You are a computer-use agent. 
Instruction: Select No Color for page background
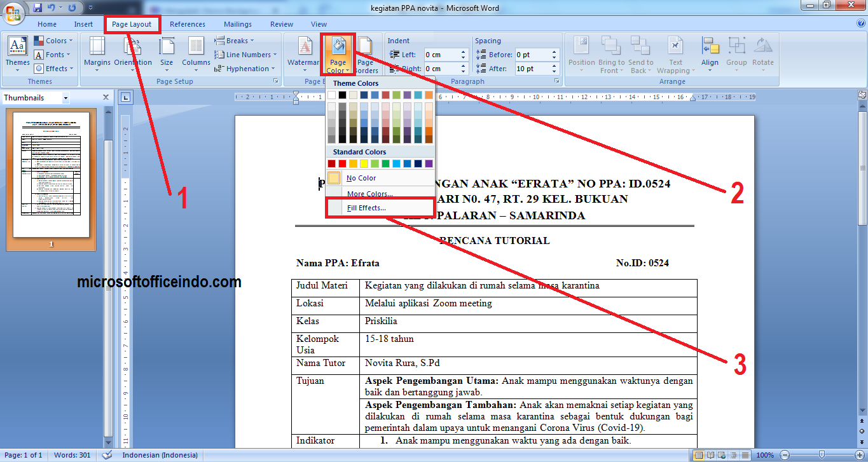coord(361,178)
